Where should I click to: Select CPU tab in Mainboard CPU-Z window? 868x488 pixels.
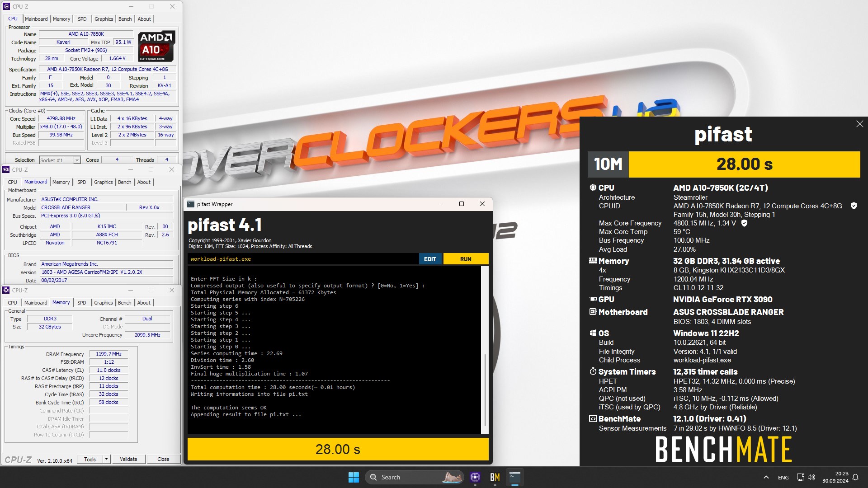(x=12, y=182)
